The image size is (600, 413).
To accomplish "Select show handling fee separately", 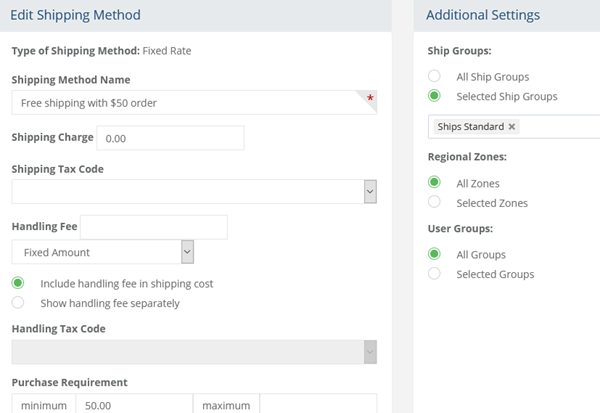I will click(18, 303).
